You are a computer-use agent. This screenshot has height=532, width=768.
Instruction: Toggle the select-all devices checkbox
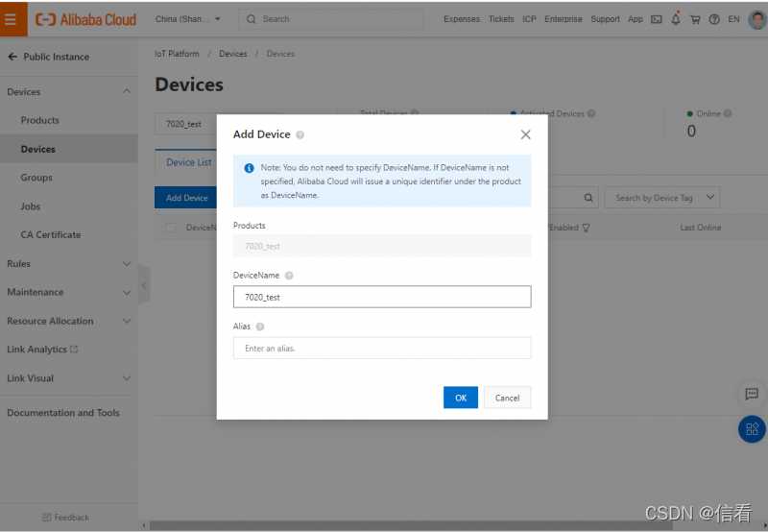[x=171, y=228]
